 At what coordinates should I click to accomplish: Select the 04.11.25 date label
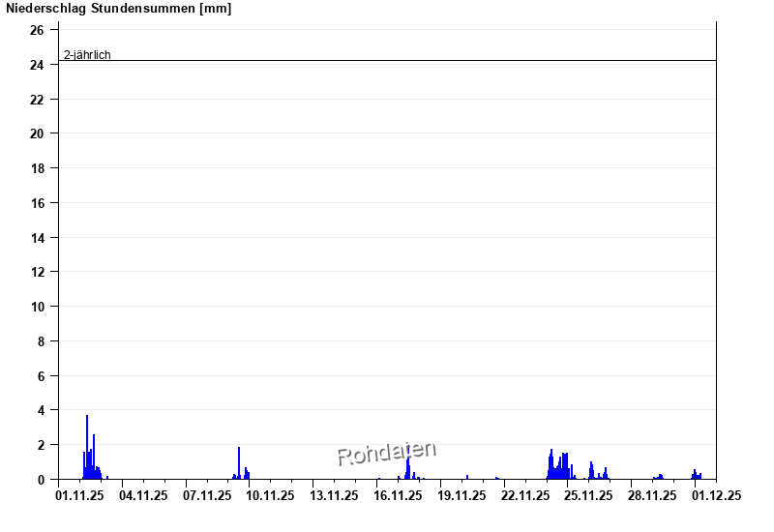click(x=143, y=496)
